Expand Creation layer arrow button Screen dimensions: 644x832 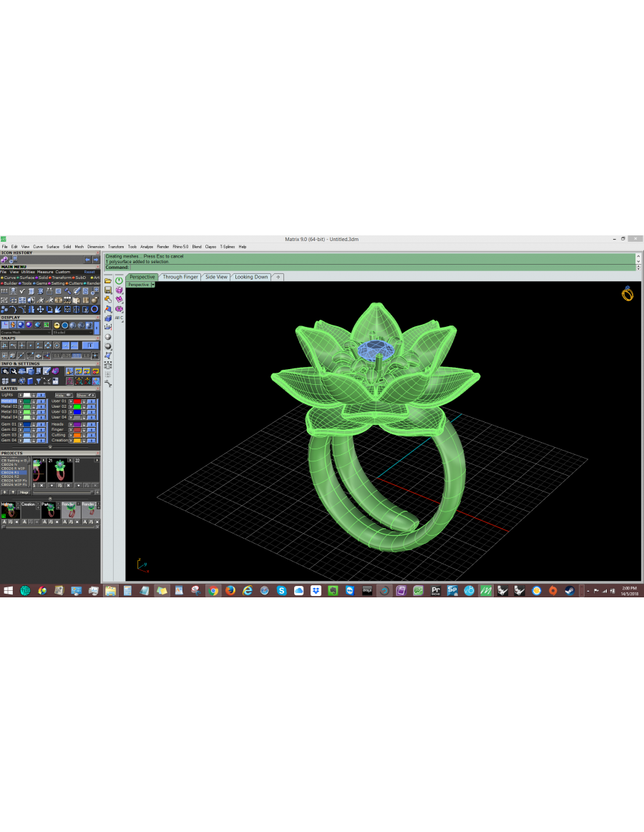71,441
